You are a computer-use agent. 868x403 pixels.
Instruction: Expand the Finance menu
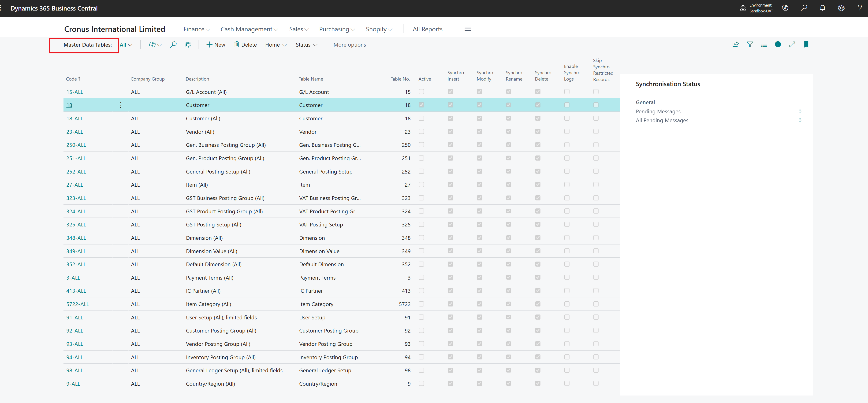coord(197,29)
